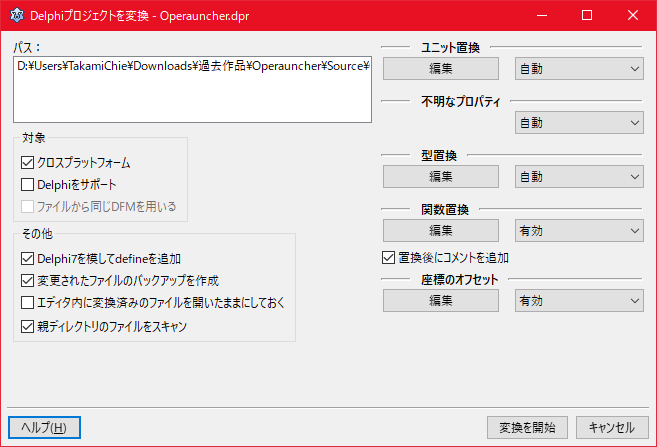The height and width of the screenshot is (447, 657).
Task: Click 編集 button under 型置換
Action: (441, 176)
